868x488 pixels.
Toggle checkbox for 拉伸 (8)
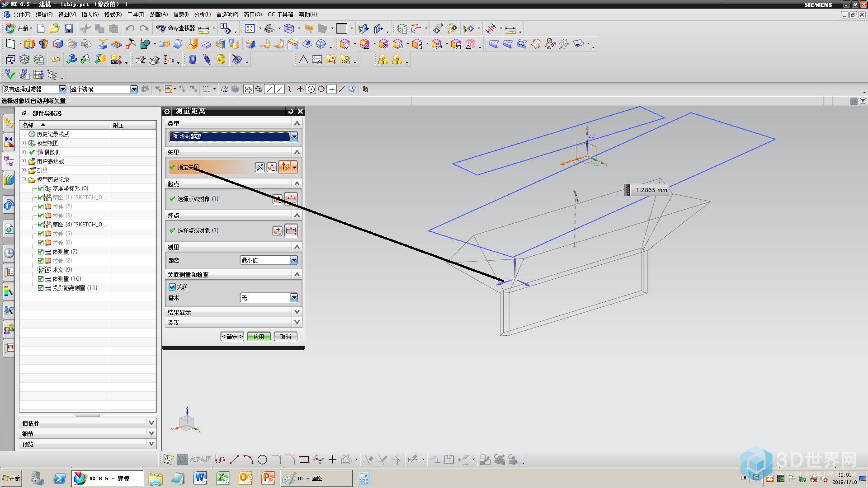click(41, 261)
